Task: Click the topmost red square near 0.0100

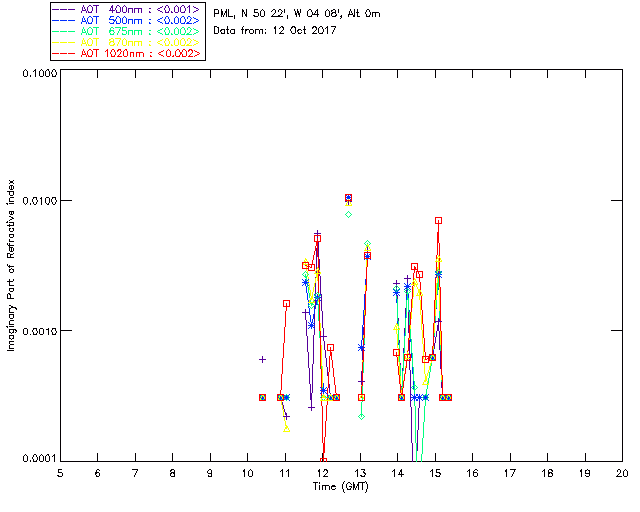Action: tap(348, 198)
